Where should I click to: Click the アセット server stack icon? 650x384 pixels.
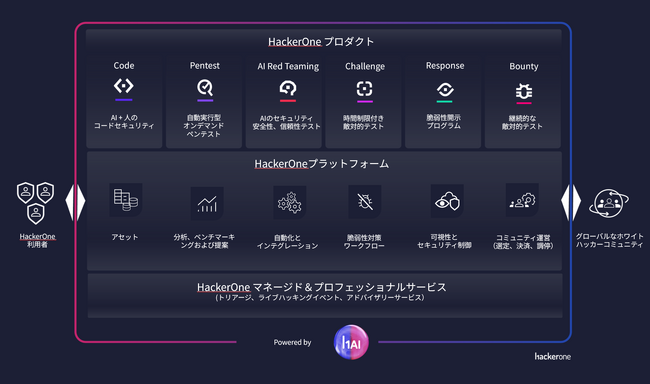(x=126, y=200)
